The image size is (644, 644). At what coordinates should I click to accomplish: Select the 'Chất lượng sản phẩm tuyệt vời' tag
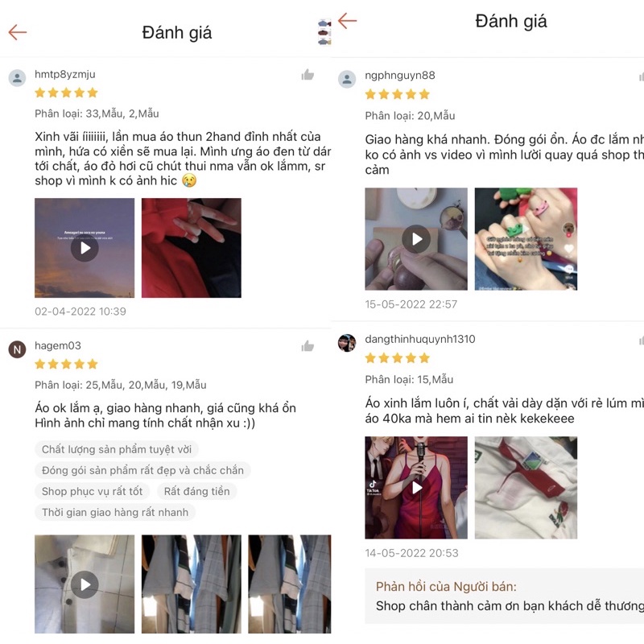[x=117, y=449]
